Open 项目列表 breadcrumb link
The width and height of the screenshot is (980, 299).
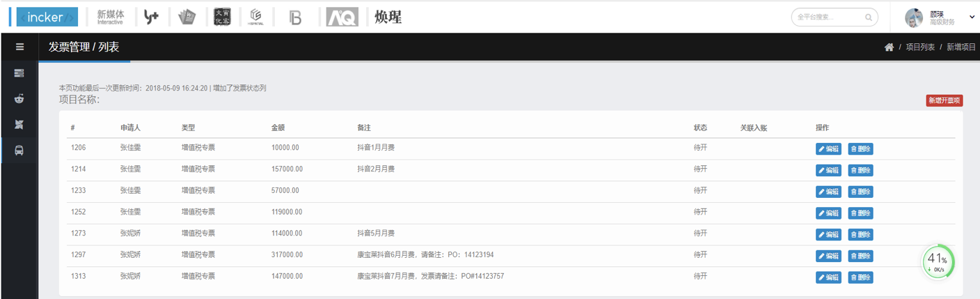coord(920,47)
